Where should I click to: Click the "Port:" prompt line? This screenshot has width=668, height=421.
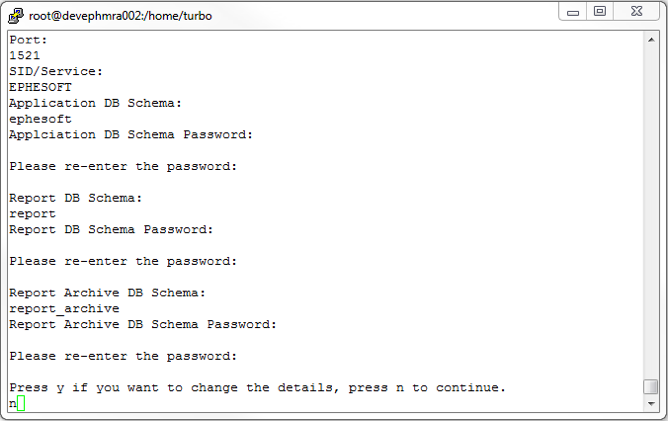click(28, 39)
